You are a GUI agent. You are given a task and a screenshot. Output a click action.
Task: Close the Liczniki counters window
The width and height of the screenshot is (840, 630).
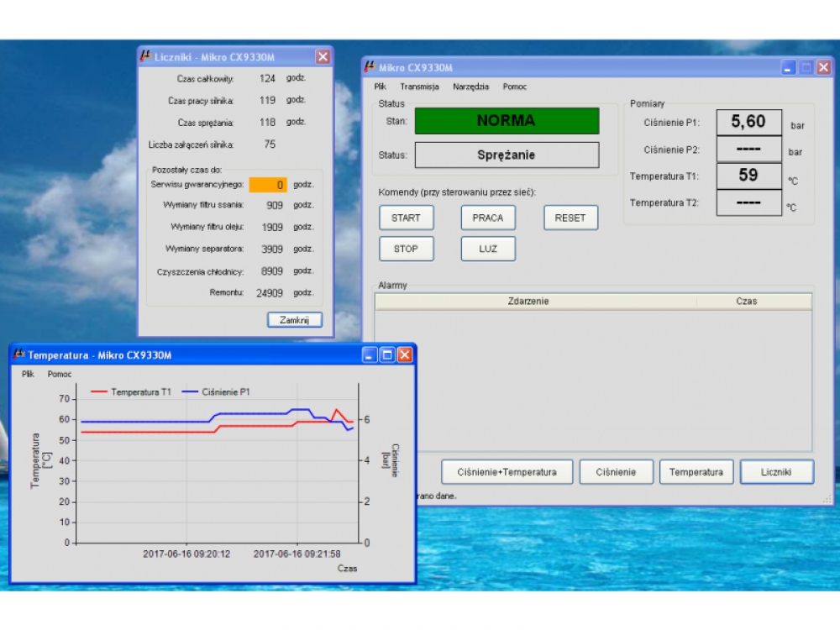click(x=323, y=57)
